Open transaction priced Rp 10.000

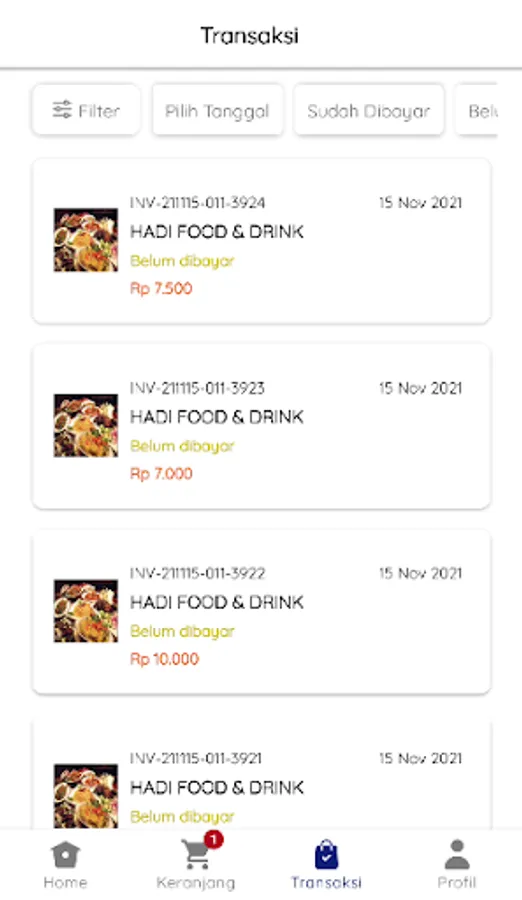click(x=261, y=612)
